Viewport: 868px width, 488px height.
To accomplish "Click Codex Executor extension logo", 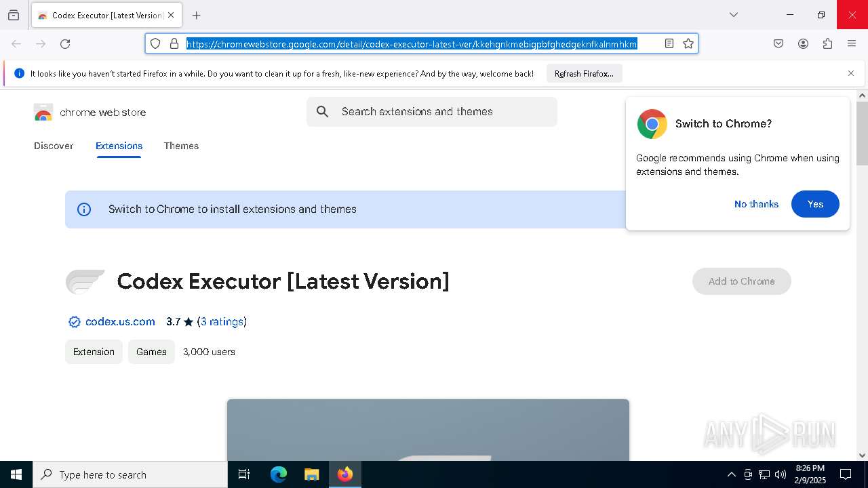I will point(85,281).
